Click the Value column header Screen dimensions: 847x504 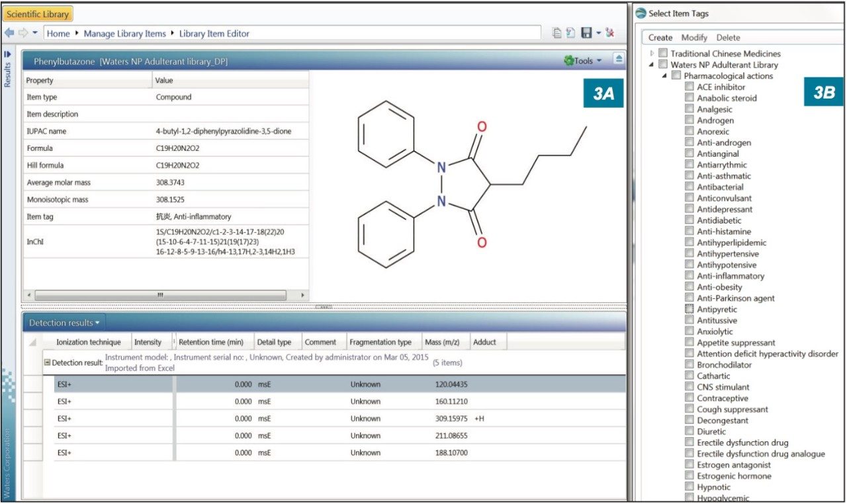point(230,80)
